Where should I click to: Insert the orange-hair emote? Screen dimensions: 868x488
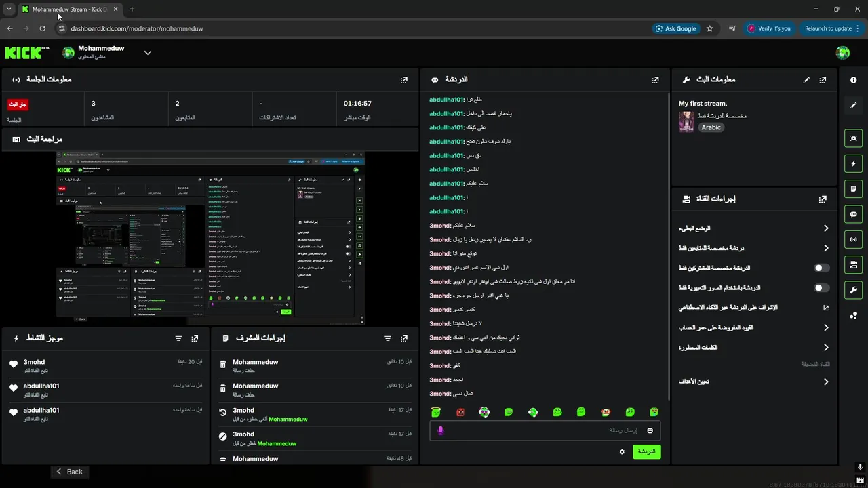click(606, 412)
